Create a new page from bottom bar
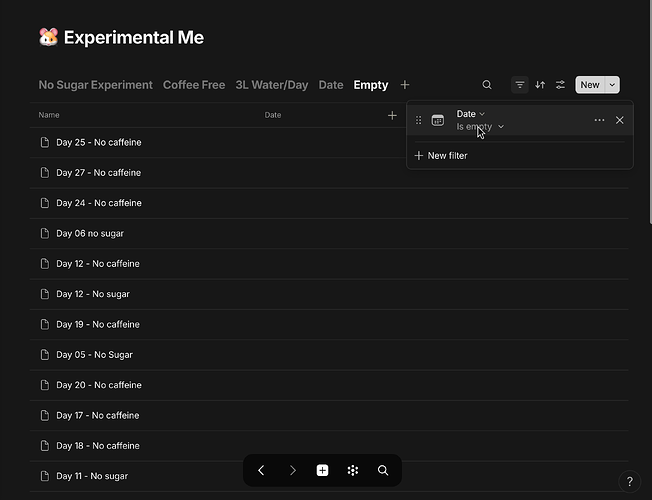Screen dimensions: 652x500 pos(322,470)
